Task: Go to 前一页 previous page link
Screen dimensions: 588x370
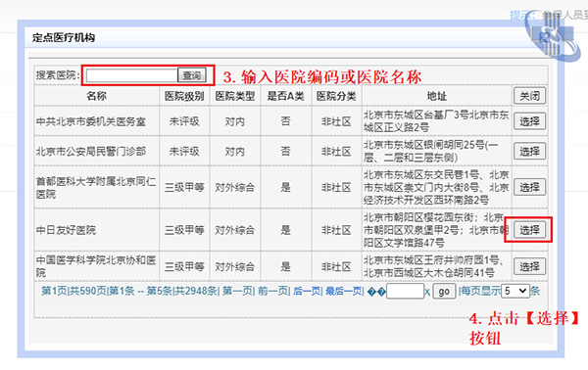Action: (273, 291)
